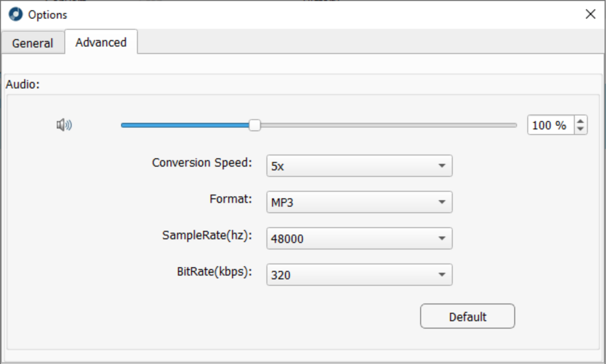Click the Options window app icon
Screen dimensions: 606x364
(16, 15)
